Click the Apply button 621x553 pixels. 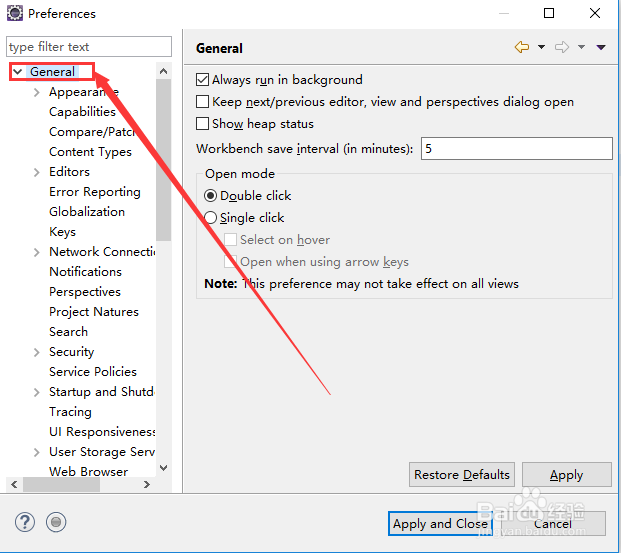pyautogui.click(x=567, y=475)
